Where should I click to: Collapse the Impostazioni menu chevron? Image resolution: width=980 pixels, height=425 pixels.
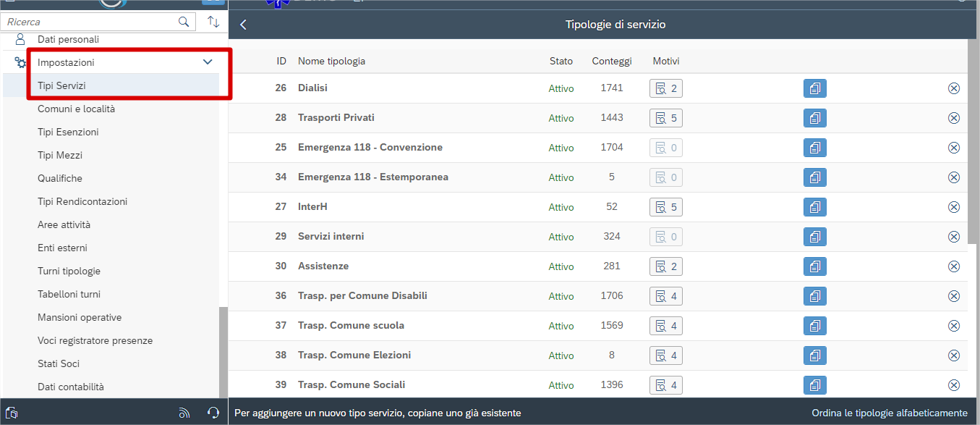click(208, 63)
